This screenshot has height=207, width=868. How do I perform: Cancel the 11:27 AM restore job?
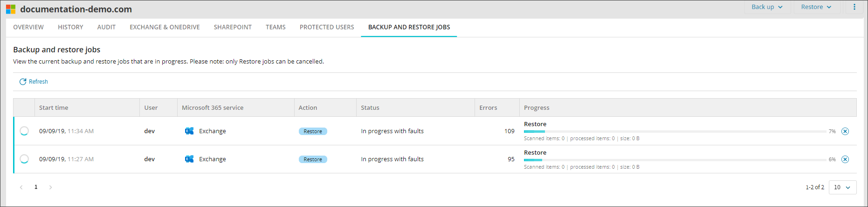pyautogui.click(x=845, y=159)
